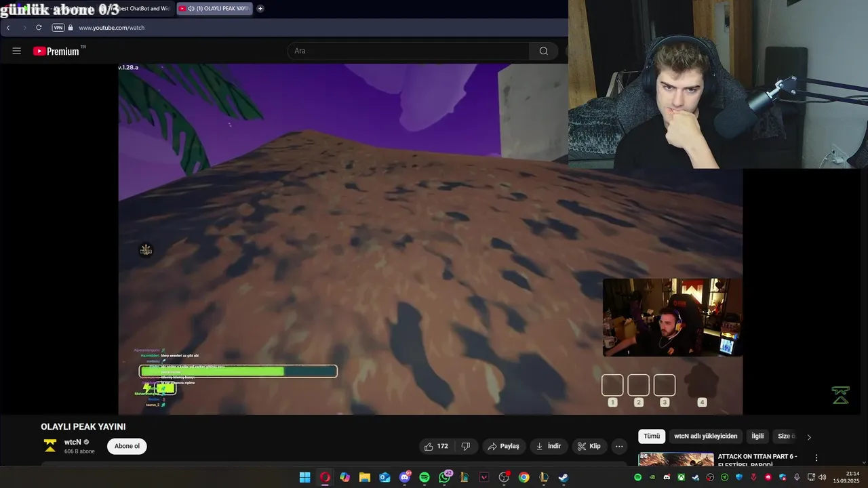Select the 'Tümü' filter chip
The image size is (868, 488).
pos(652,436)
